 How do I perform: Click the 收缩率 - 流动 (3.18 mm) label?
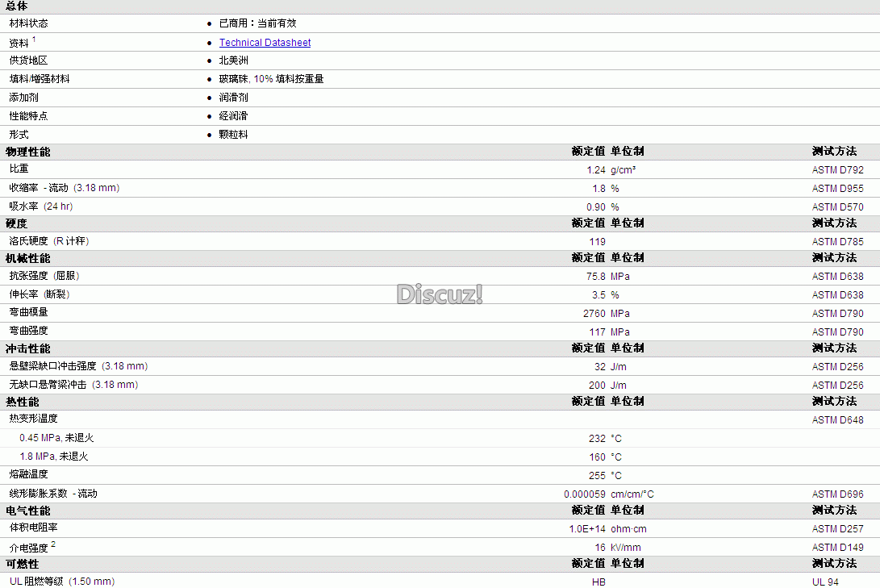(65, 188)
